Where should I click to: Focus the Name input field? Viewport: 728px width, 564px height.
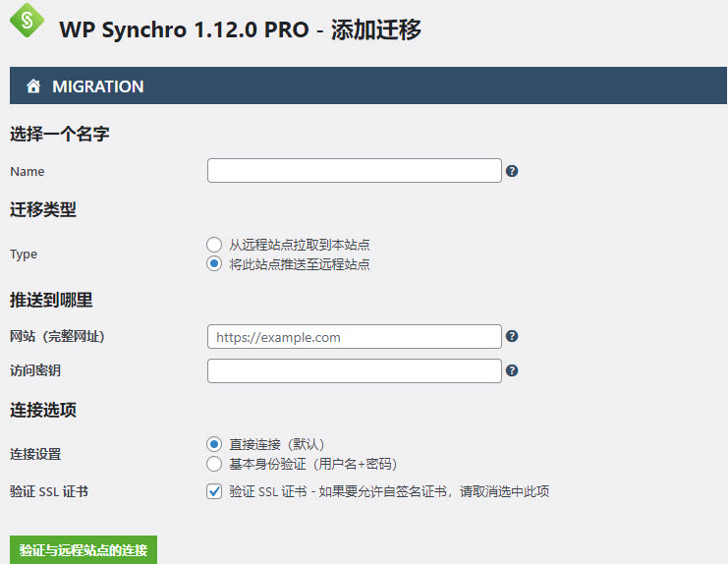click(x=355, y=170)
